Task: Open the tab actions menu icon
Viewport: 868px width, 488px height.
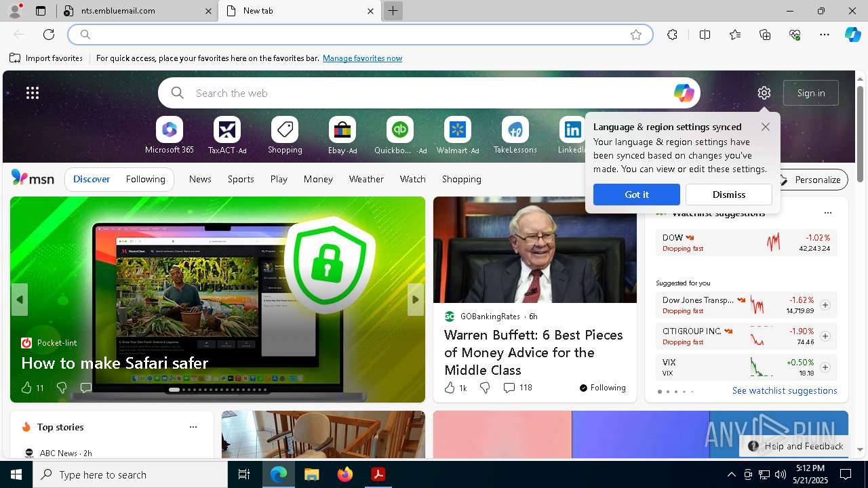Action: coord(41,11)
